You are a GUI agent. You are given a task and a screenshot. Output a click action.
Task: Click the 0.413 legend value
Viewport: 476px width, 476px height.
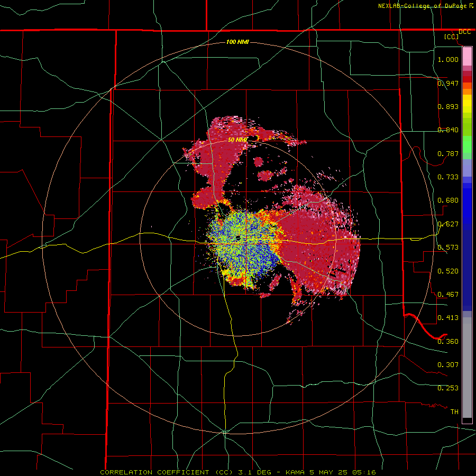[x=448, y=318]
